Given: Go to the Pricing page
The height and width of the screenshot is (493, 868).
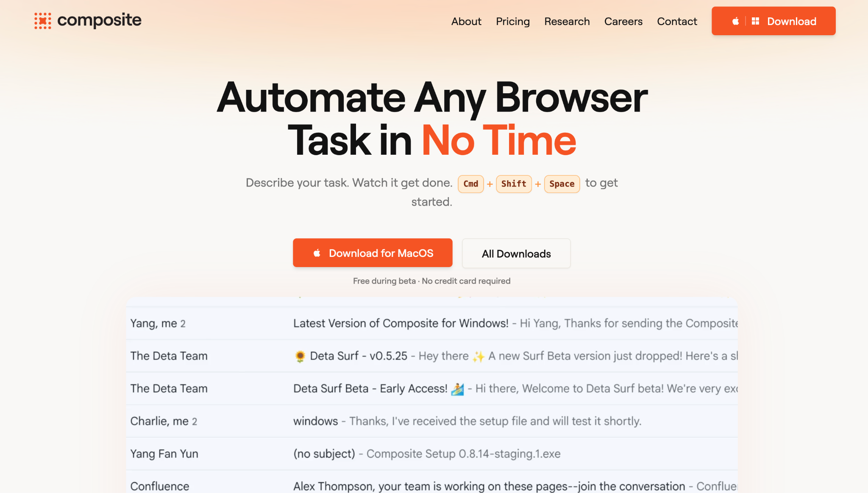Looking at the screenshot, I should [x=513, y=21].
